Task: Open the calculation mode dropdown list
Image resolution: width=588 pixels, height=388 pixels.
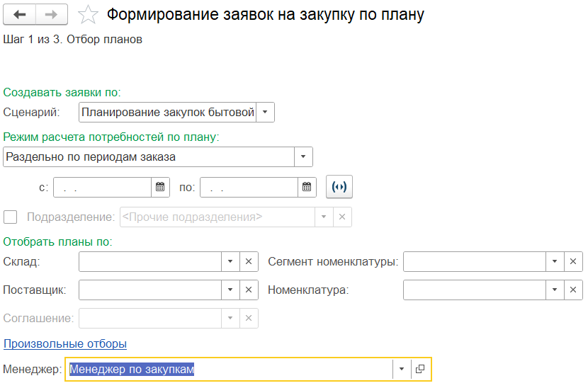Action: point(303,156)
